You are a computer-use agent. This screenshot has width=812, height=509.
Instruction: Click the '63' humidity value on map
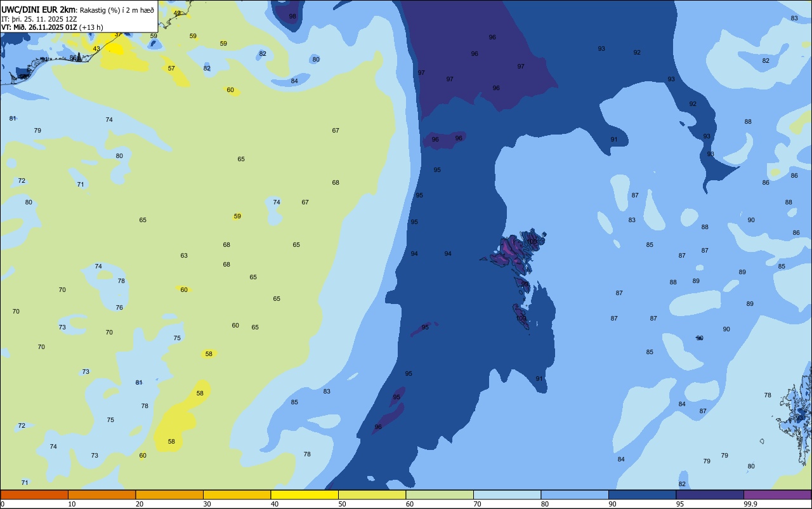[184, 256]
